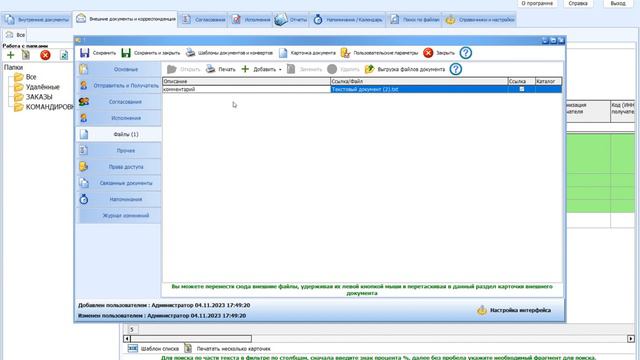Click the edit folder icon beside green plus
The image size is (640, 360).
[26, 55]
